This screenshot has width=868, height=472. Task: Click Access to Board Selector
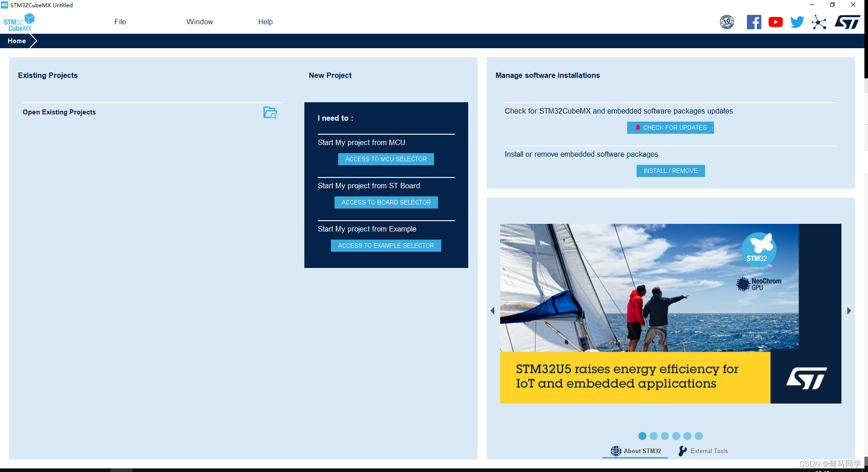click(386, 202)
